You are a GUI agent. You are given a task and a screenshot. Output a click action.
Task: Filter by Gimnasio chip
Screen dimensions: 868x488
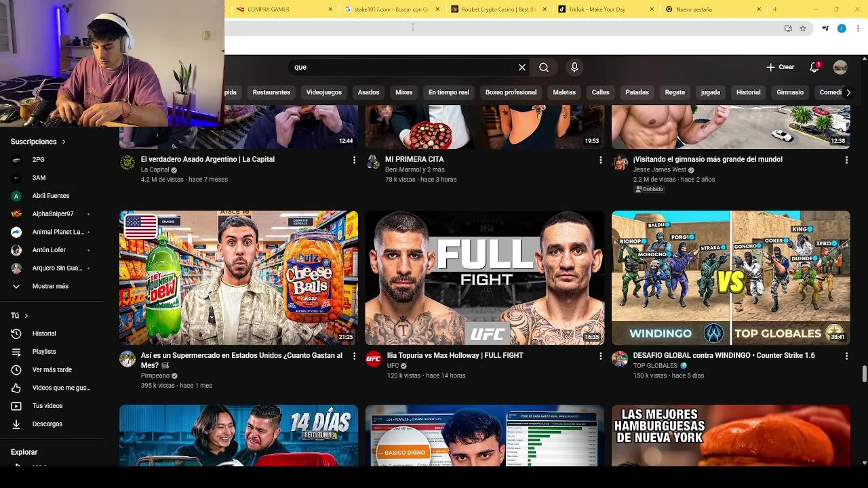tap(790, 92)
